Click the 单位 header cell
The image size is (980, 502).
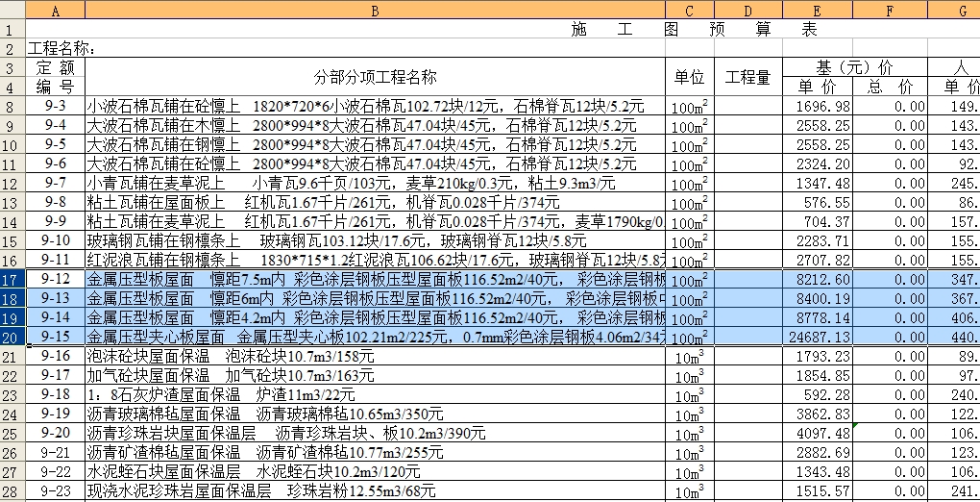point(690,76)
